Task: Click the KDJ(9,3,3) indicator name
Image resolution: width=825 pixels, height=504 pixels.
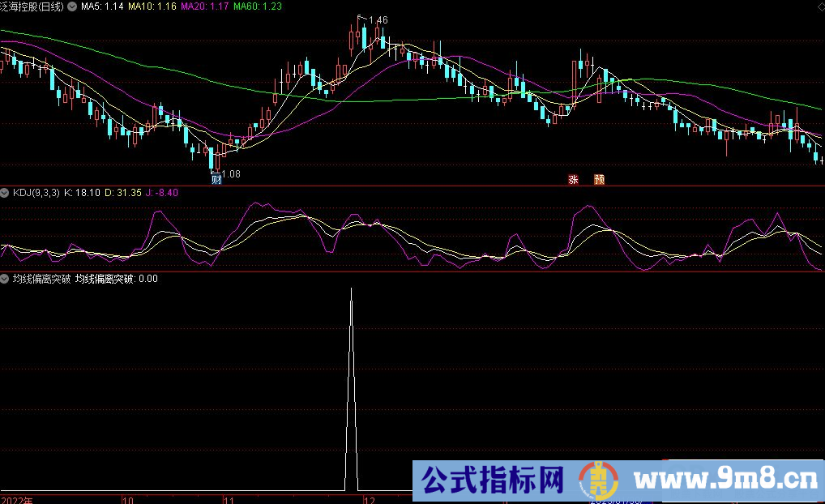Action: pyautogui.click(x=36, y=193)
